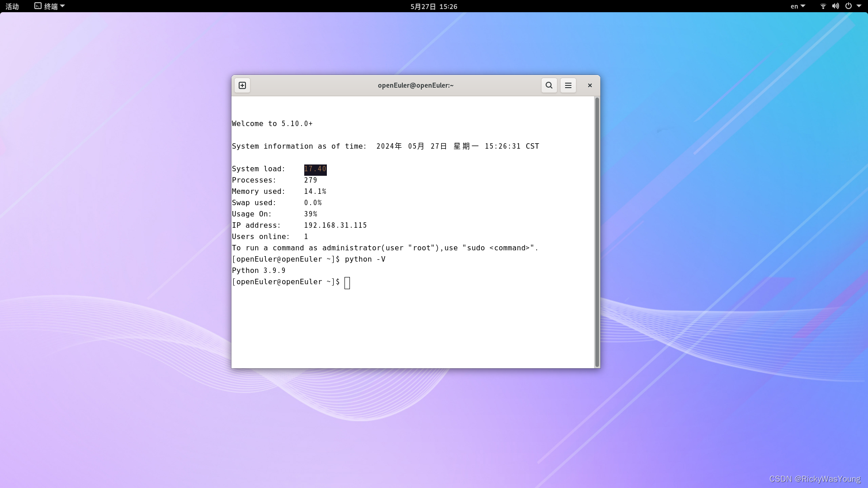This screenshot has width=868, height=488.
Task: Switch input language via en indicator
Action: (797, 6)
